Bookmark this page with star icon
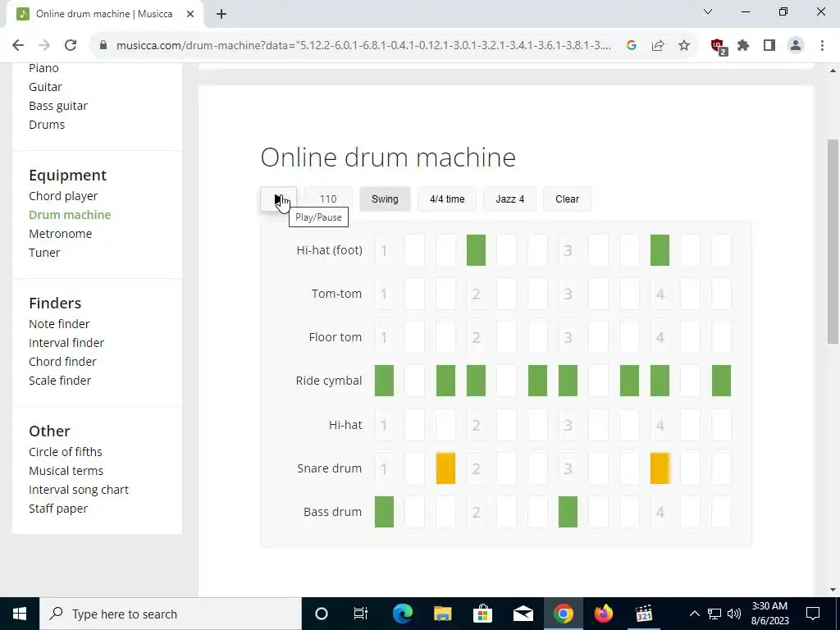This screenshot has height=630, width=840. click(684, 46)
